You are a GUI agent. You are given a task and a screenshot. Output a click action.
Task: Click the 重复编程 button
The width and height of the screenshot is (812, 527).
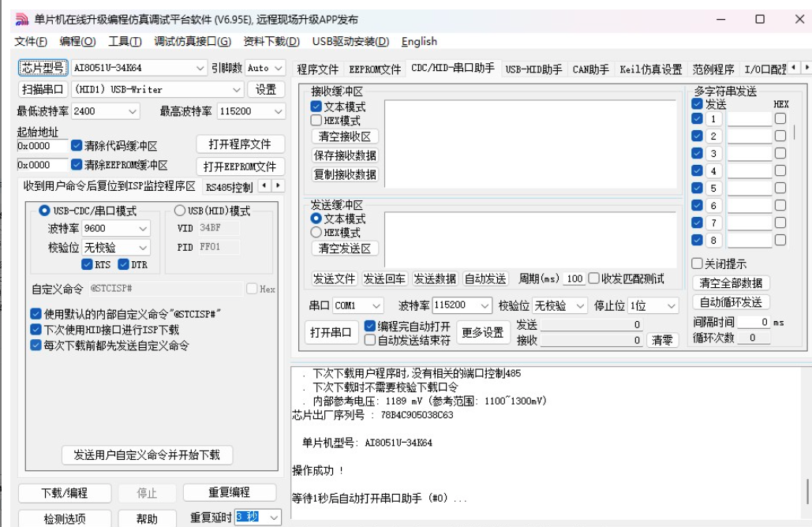230,492
